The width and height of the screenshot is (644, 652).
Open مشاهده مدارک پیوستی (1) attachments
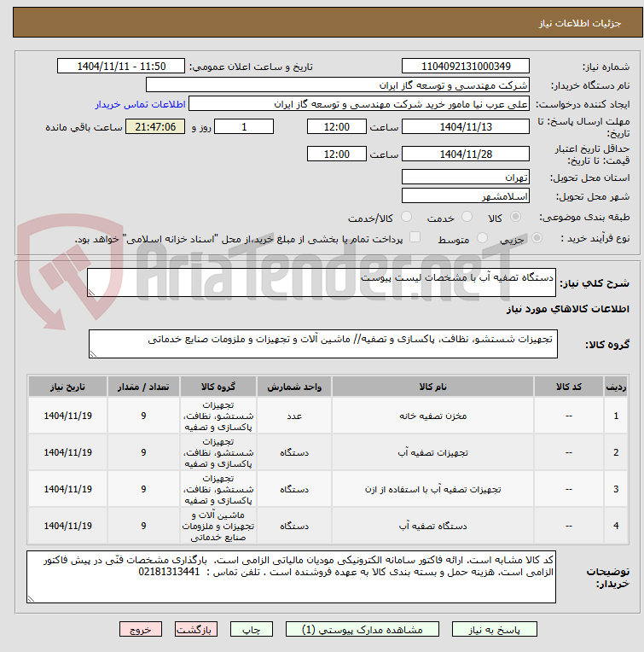click(x=362, y=629)
